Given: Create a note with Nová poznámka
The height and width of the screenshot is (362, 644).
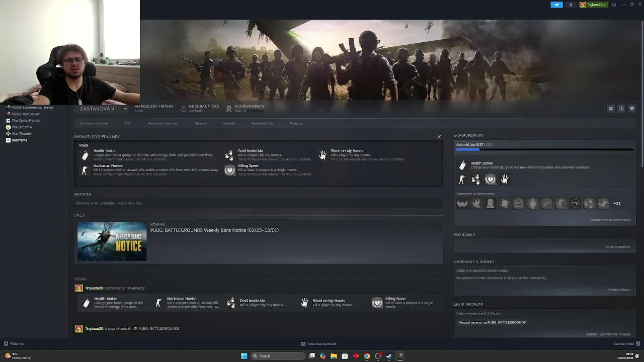Looking at the screenshot, I should coord(618,247).
